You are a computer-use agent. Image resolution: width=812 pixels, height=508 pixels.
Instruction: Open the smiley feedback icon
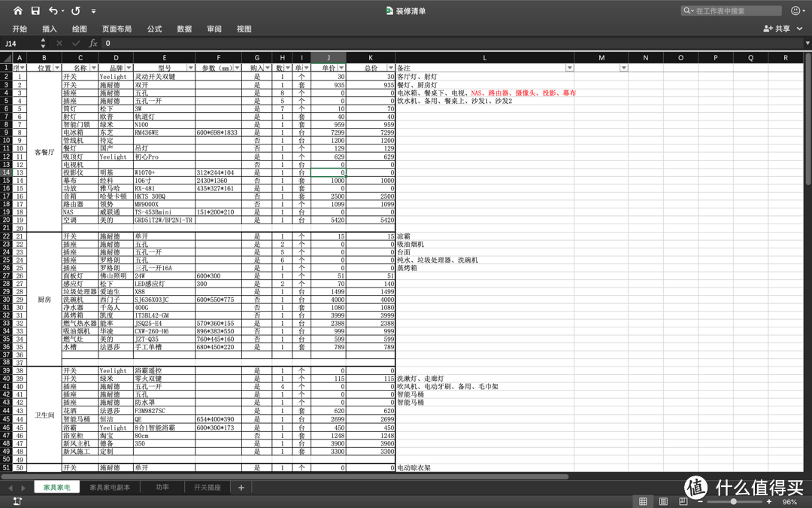pyautogui.click(x=795, y=11)
